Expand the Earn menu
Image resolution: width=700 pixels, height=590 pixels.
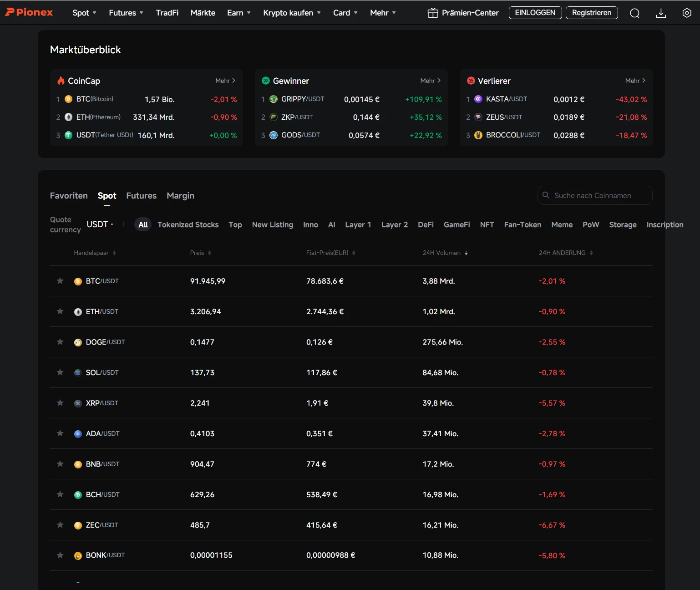[239, 13]
